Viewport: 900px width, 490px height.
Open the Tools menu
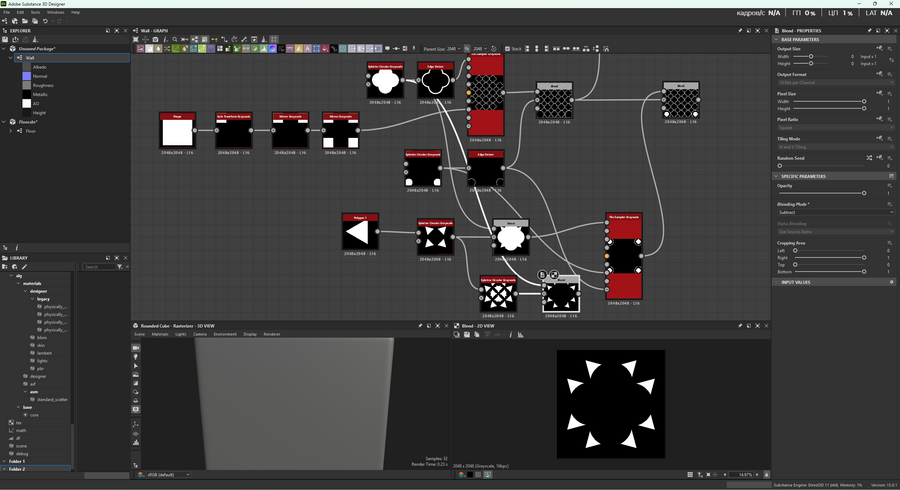(x=34, y=12)
